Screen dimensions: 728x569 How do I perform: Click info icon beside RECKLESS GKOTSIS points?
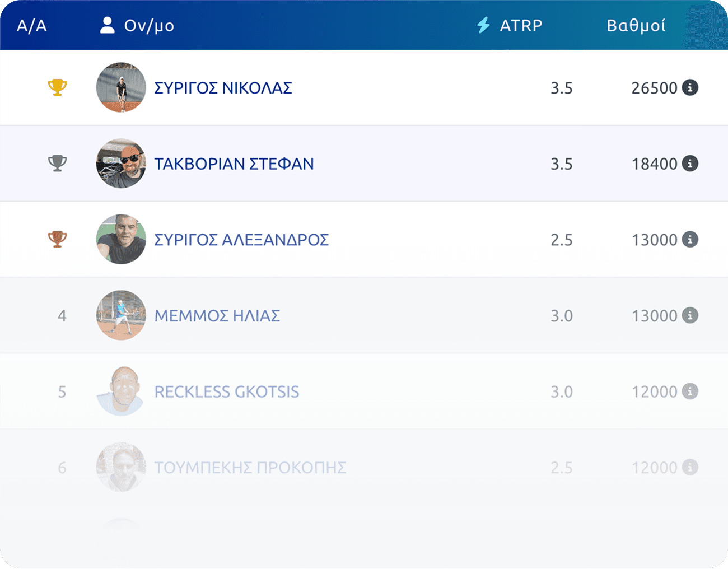(x=690, y=391)
